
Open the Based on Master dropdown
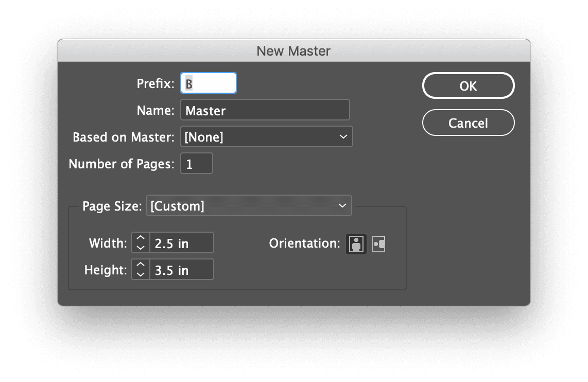pyautogui.click(x=266, y=137)
